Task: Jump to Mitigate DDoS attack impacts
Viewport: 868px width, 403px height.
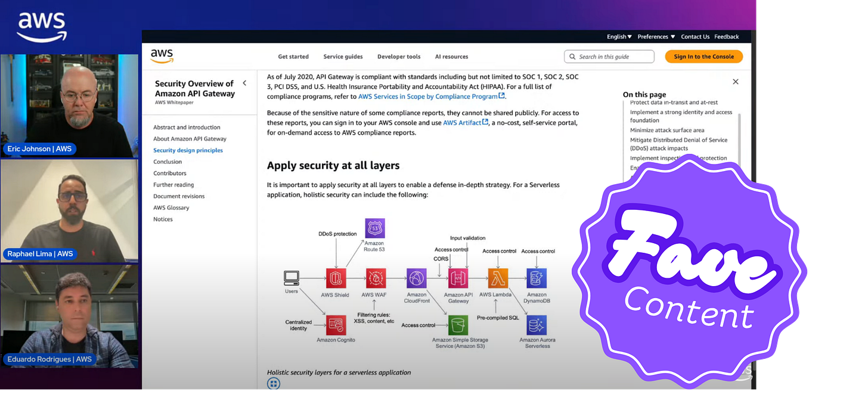Action: [x=678, y=144]
